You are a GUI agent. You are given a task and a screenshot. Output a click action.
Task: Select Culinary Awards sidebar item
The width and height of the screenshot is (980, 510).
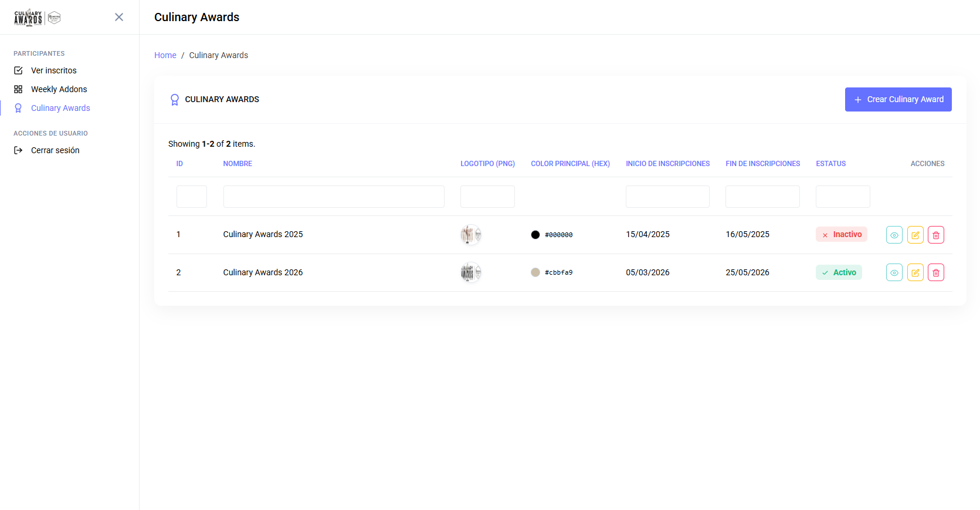pyautogui.click(x=60, y=108)
